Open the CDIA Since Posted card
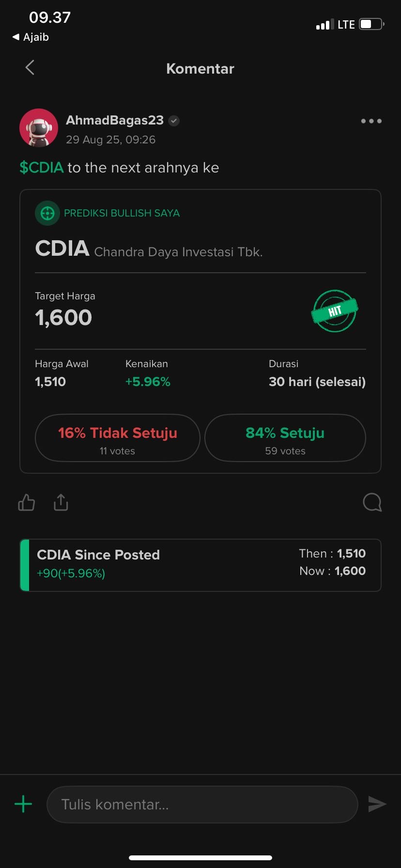401x868 pixels. [200, 565]
